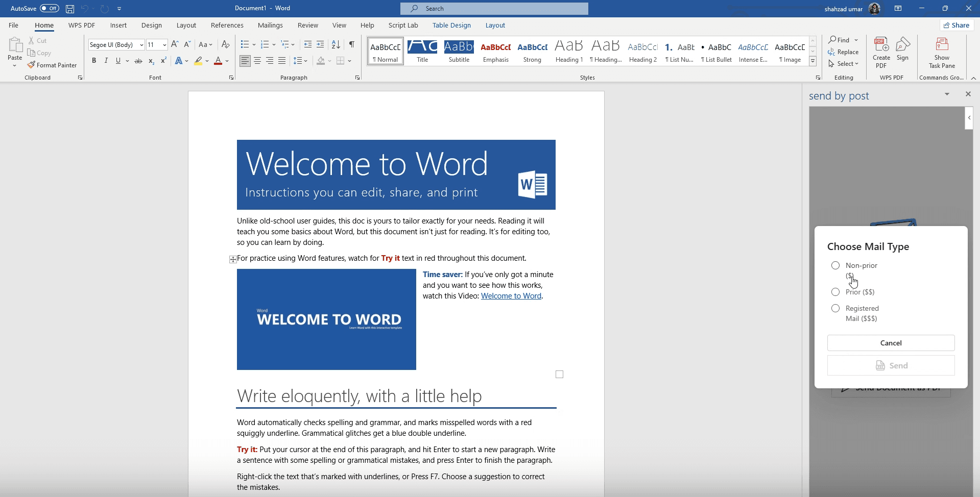Close the send by post pane

(968, 94)
